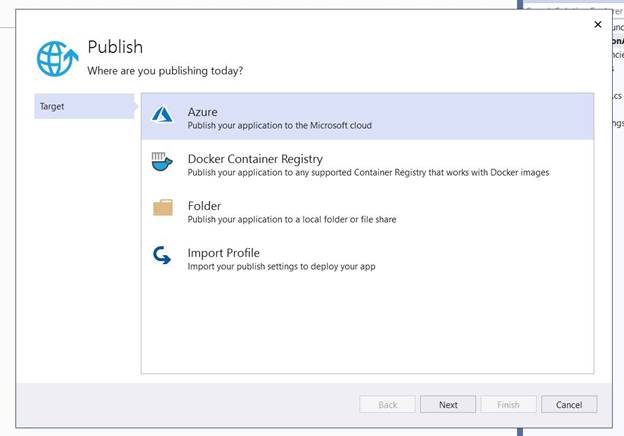
Task: Select the Azure logo icon
Action: (x=162, y=114)
